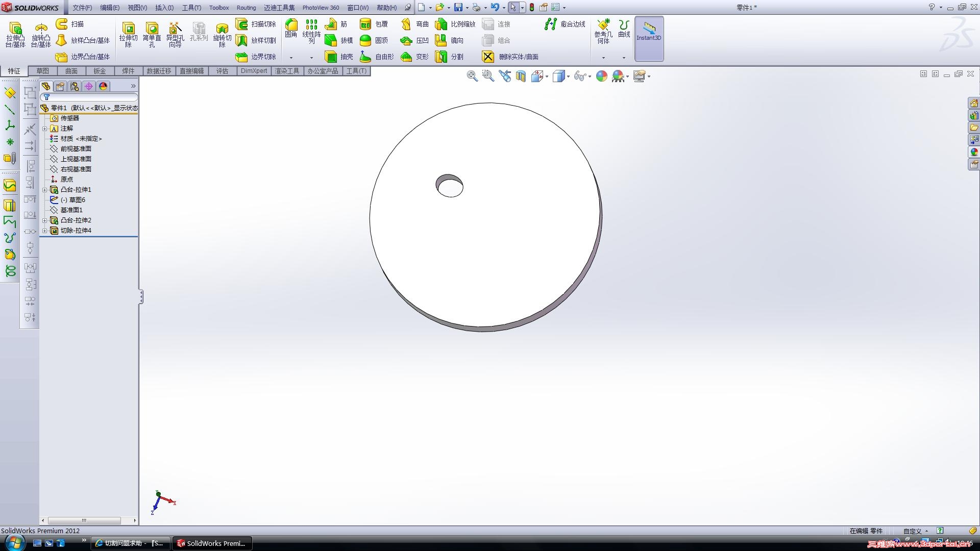Screen dimensions: 980x551
Task: Select 前视基准面 in the feature tree
Action: 76,149
